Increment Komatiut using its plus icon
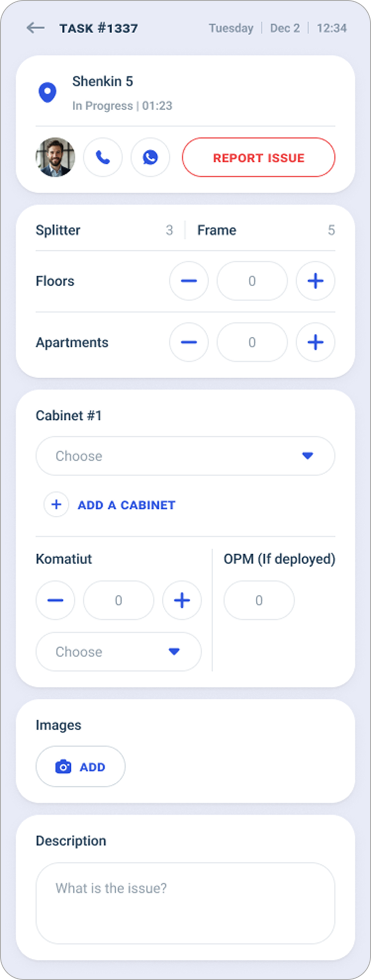The height and width of the screenshot is (980, 371). click(x=182, y=600)
